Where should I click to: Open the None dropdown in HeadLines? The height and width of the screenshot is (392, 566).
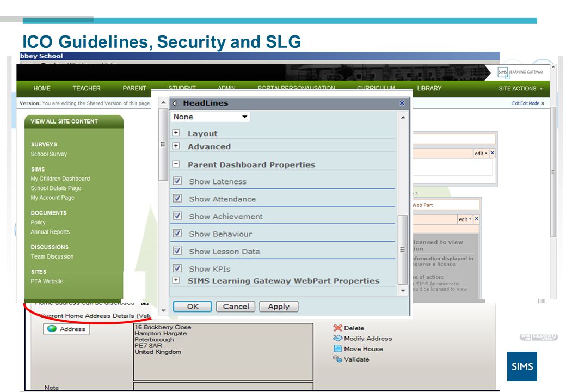(x=210, y=117)
